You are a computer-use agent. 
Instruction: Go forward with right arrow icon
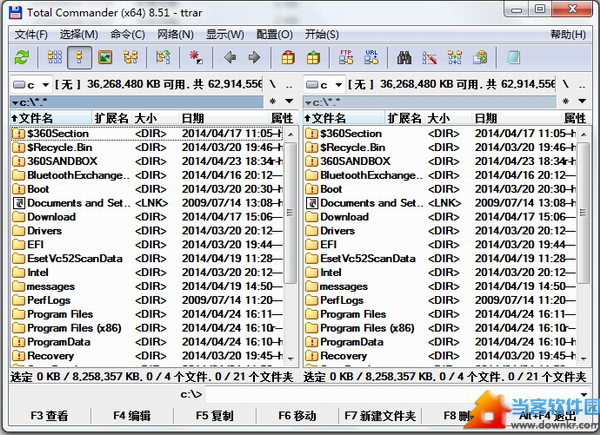254,57
